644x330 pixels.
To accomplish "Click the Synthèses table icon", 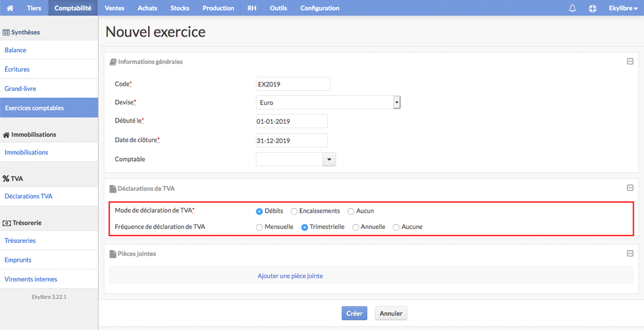I will pyautogui.click(x=6, y=32).
